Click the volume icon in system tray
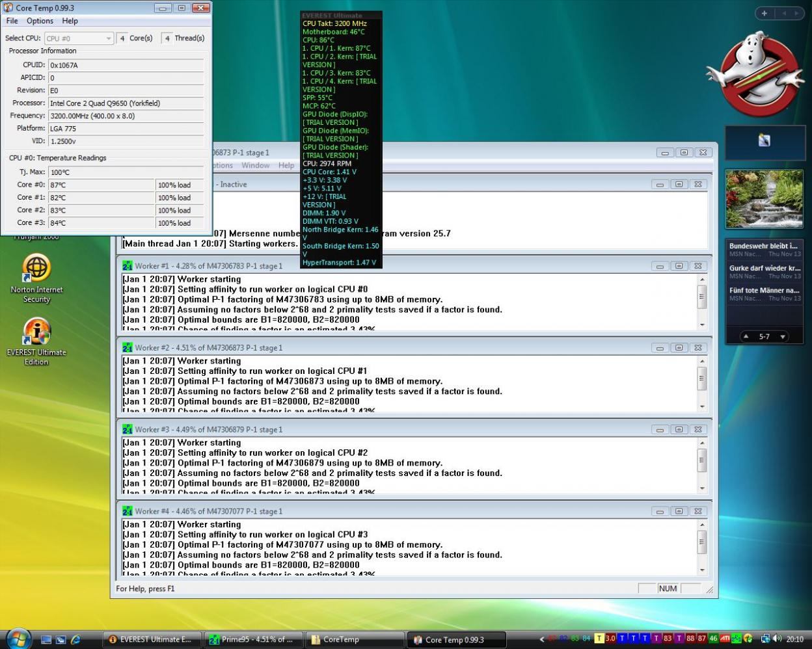 [x=777, y=639]
